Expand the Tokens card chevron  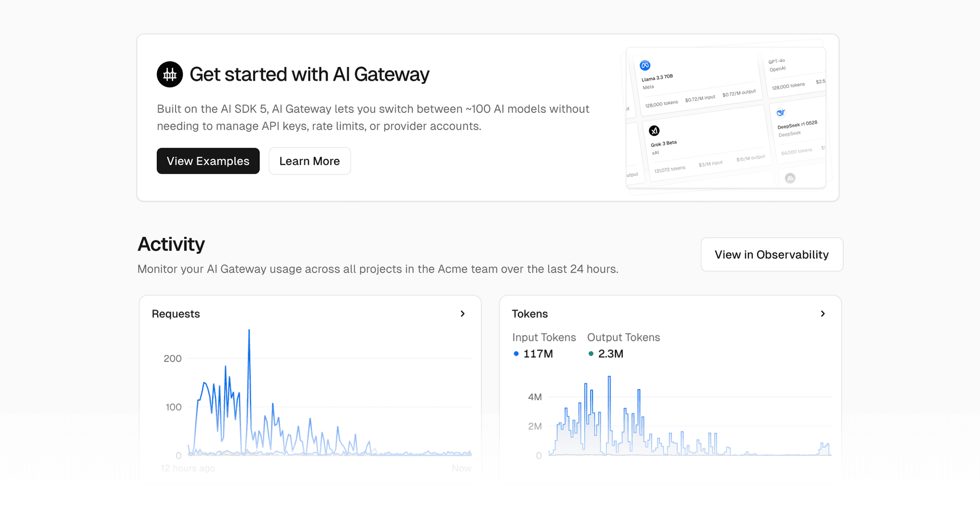822,314
